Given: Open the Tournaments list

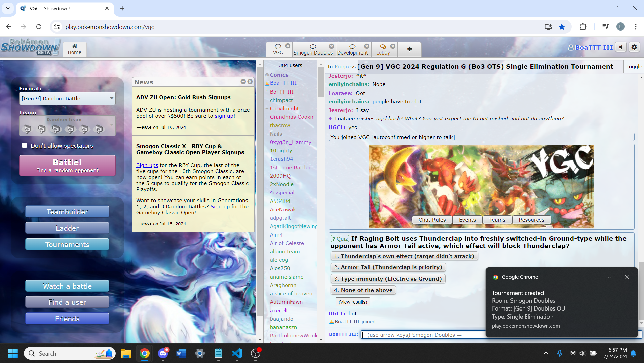Looking at the screenshot, I should click(67, 244).
